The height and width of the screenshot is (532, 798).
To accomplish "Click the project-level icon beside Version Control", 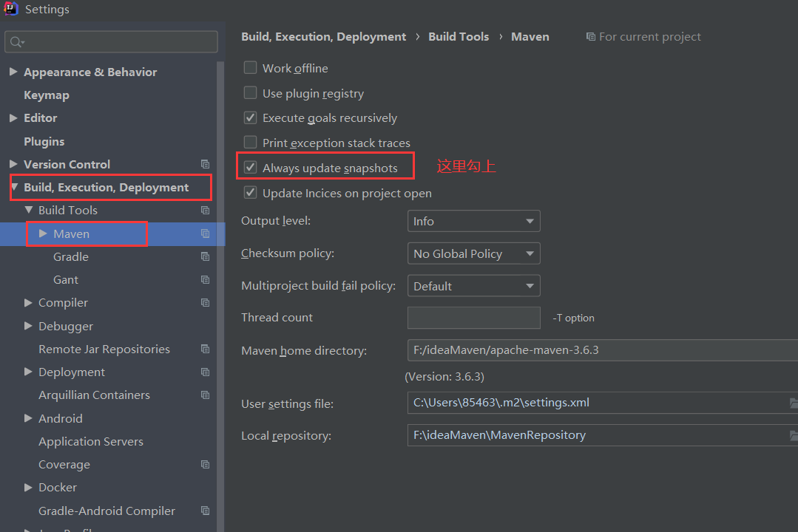I will pos(205,164).
